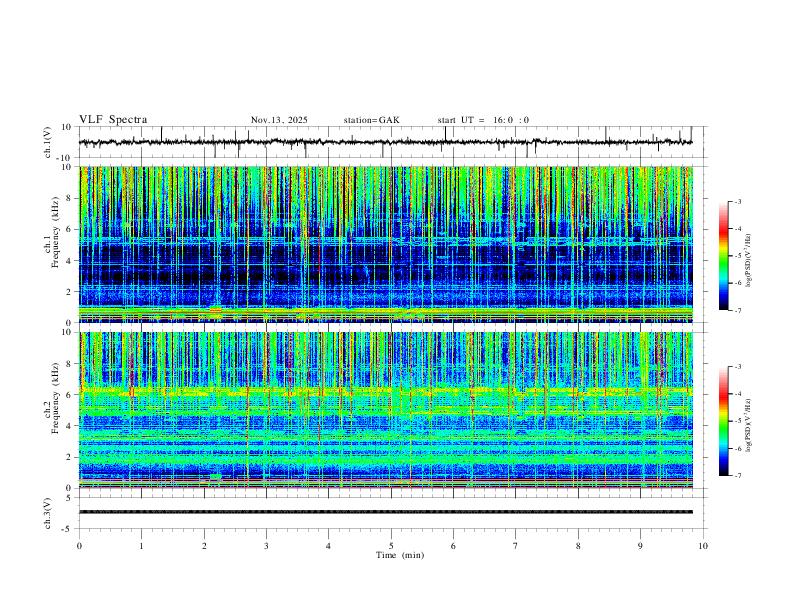Click the ch.1 voltage waveform trace
Image resolution: width=792 pixels, height=612 pixels.
pyautogui.click(x=385, y=142)
